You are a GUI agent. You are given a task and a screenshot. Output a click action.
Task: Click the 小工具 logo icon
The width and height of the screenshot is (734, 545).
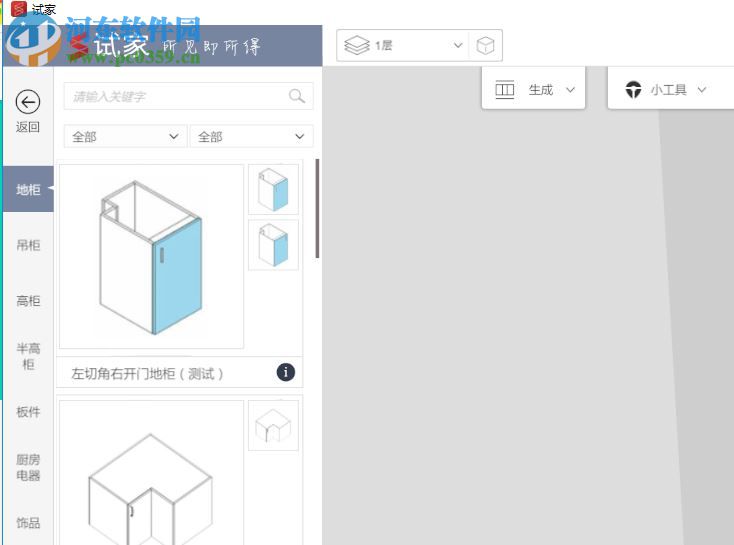tap(633, 89)
